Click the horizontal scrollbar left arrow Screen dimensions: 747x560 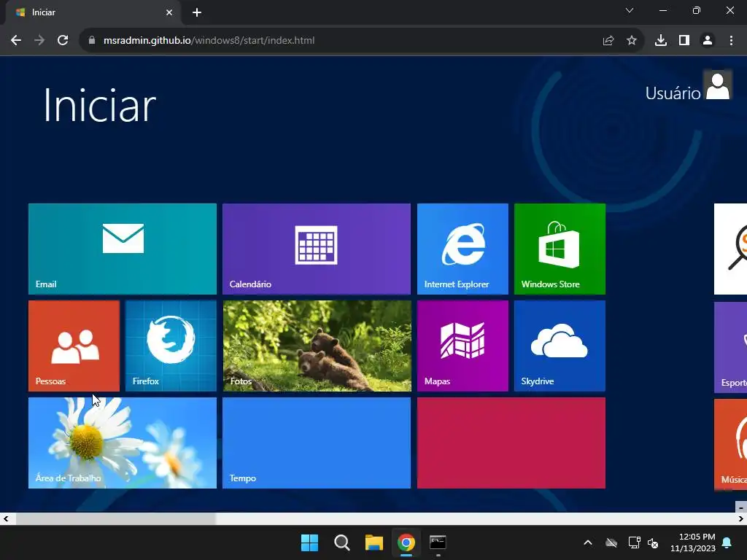6,519
